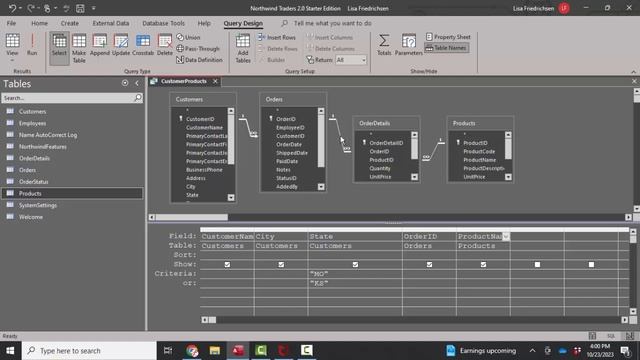Screen dimensions: 640x360
Task: Expand the View button dropdown arrow
Action: (x=12, y=60)
